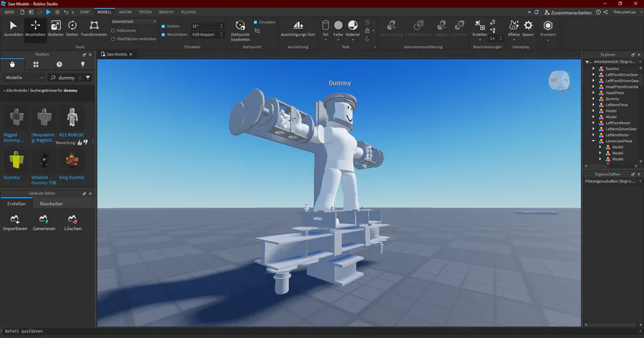Image resolution: width=644 pixels, height=338 pixels.
Task: Open Toolbox recent clock tab
Action: (x=59, y=64)
